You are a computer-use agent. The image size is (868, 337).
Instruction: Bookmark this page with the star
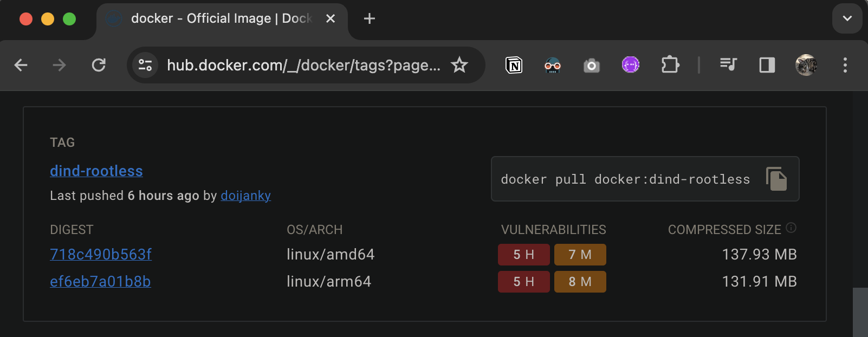(x=459, y=65)
